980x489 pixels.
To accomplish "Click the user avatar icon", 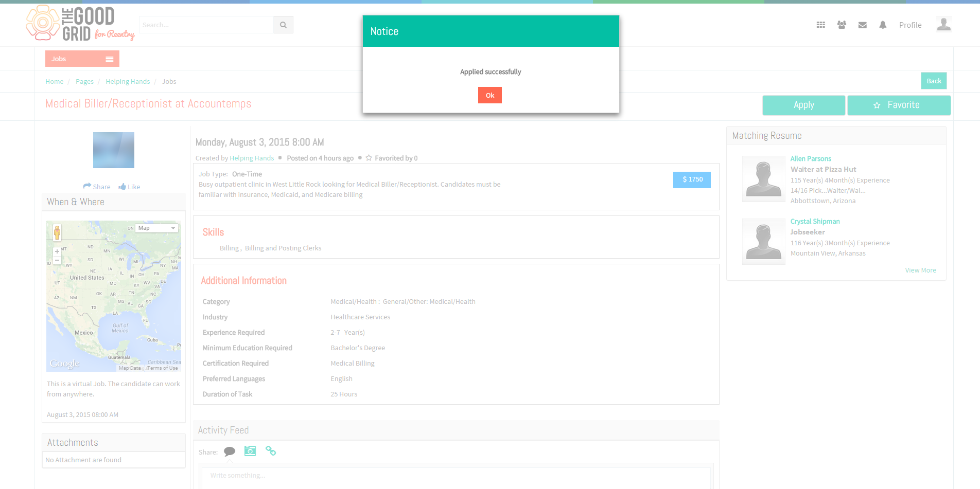I will click(943, 24).
